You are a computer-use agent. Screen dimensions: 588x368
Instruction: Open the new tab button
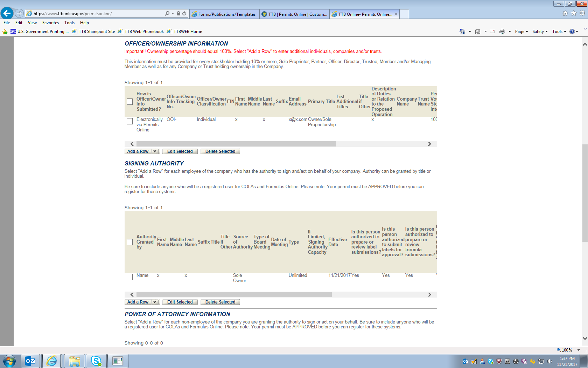pyautogui.click(x=404, y=14)
